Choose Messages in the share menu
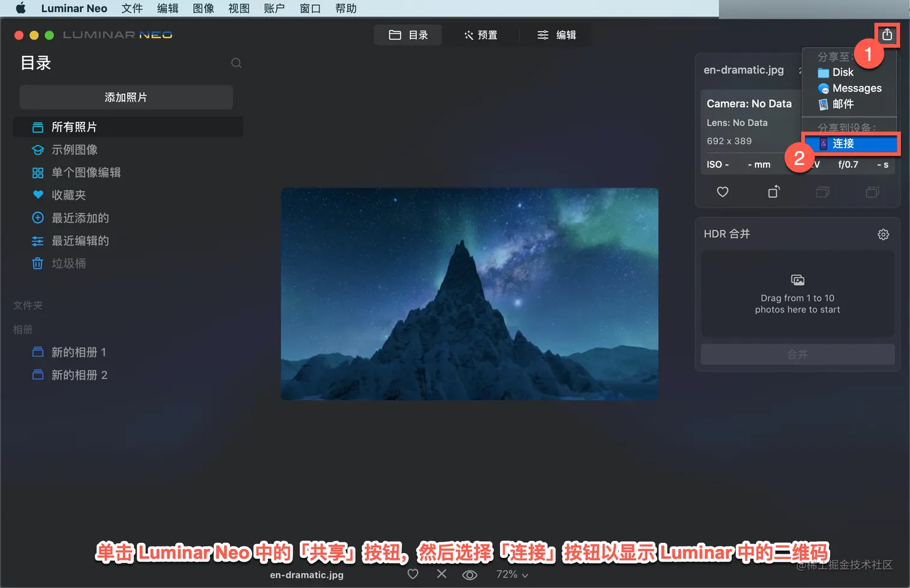The image size is (910, 588). point(849,88)
